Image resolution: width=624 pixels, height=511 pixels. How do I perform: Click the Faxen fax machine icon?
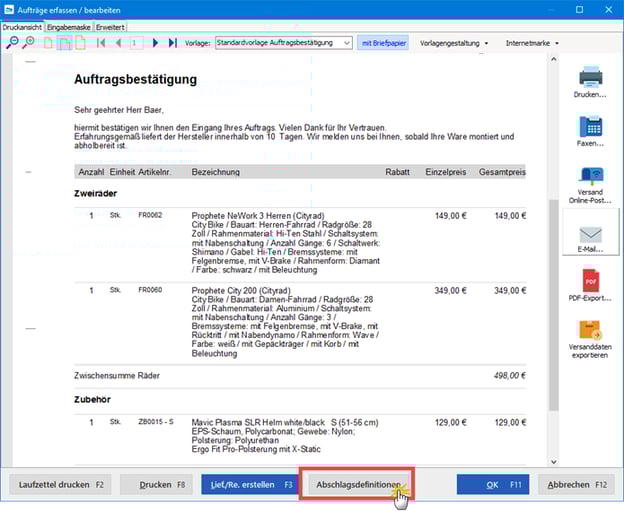pos(590,132)
